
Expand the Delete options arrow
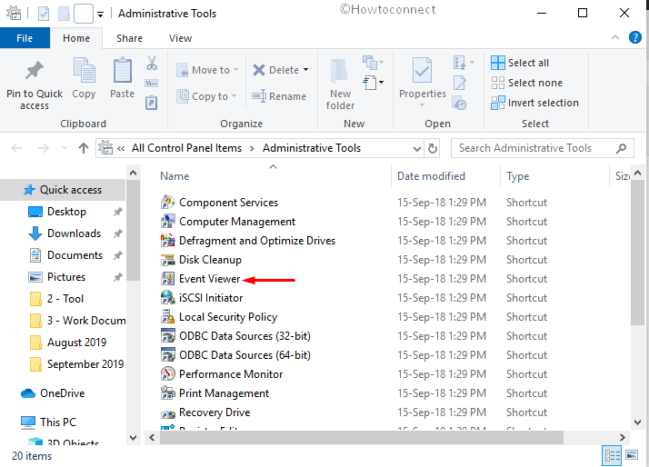[x=306, y=70]
